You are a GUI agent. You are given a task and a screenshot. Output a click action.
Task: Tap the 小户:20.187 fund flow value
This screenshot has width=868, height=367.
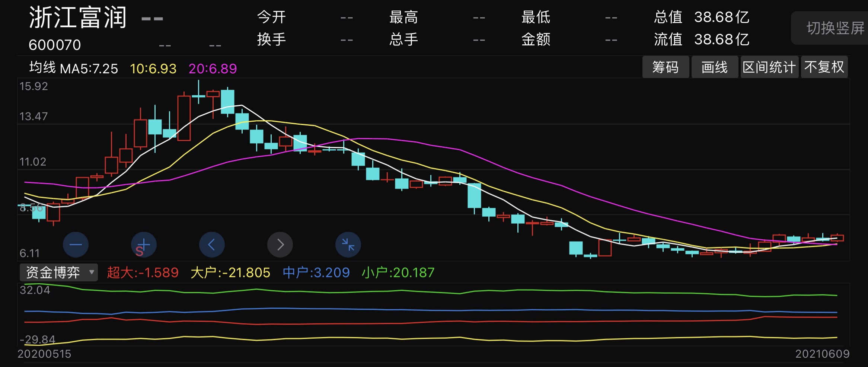pyautogui.click(x=398, y=273)
